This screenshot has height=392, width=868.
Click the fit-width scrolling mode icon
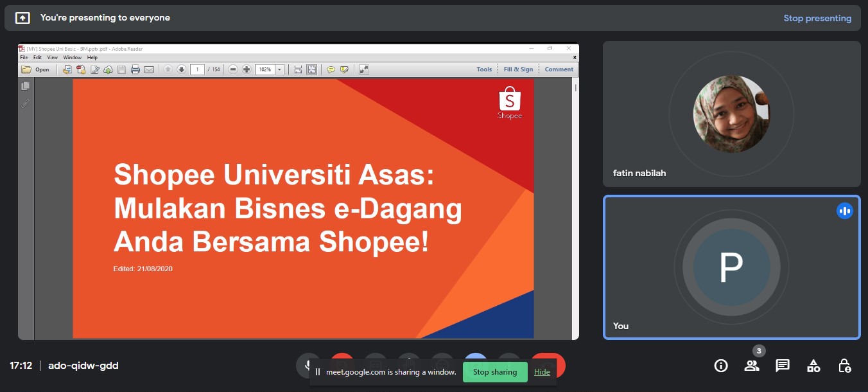coord(298,69)
